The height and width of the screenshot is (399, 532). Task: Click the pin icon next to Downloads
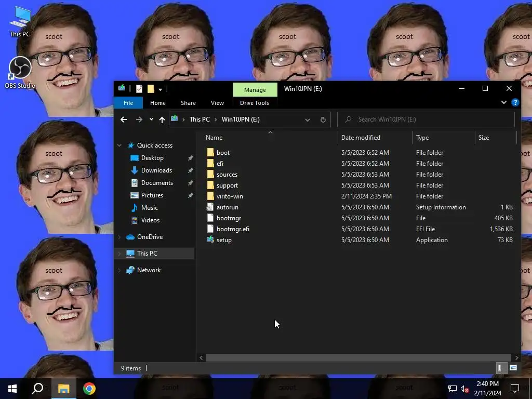pos(190,170)
